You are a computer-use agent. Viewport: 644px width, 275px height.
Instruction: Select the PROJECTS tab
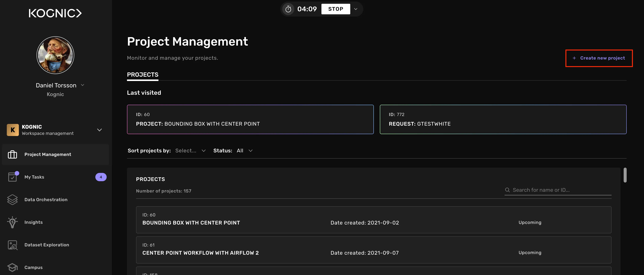click(142, 75)
